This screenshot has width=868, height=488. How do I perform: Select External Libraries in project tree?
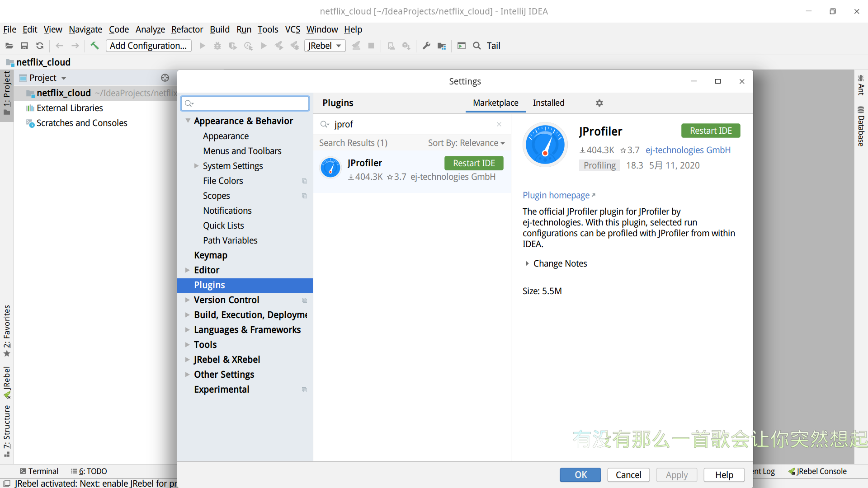(x=70, y=108)
